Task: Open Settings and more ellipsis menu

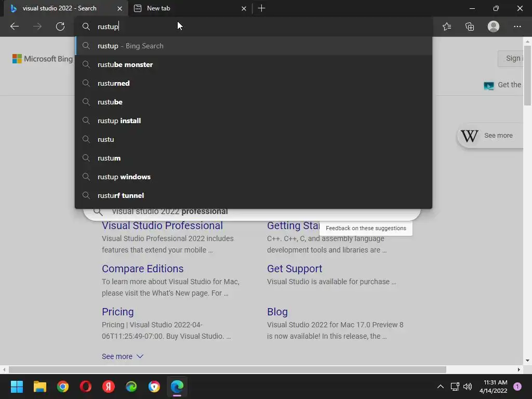Action: click(517, 26)
